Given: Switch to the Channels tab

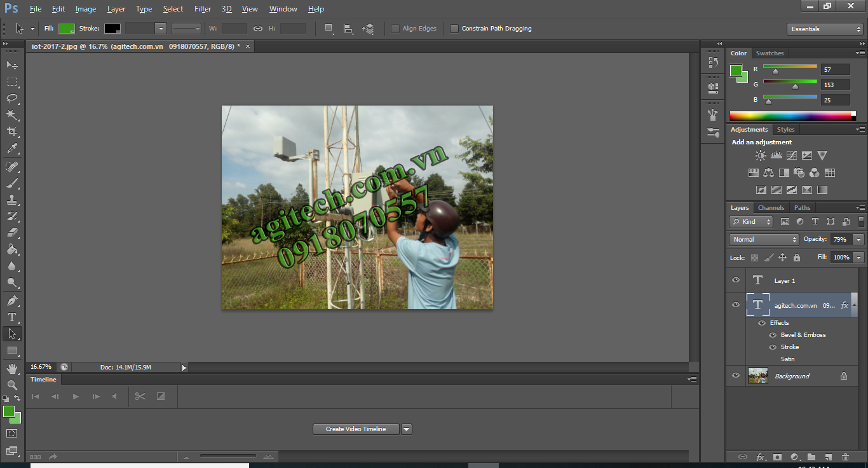Looking at the screenshot, I should 771,208.
